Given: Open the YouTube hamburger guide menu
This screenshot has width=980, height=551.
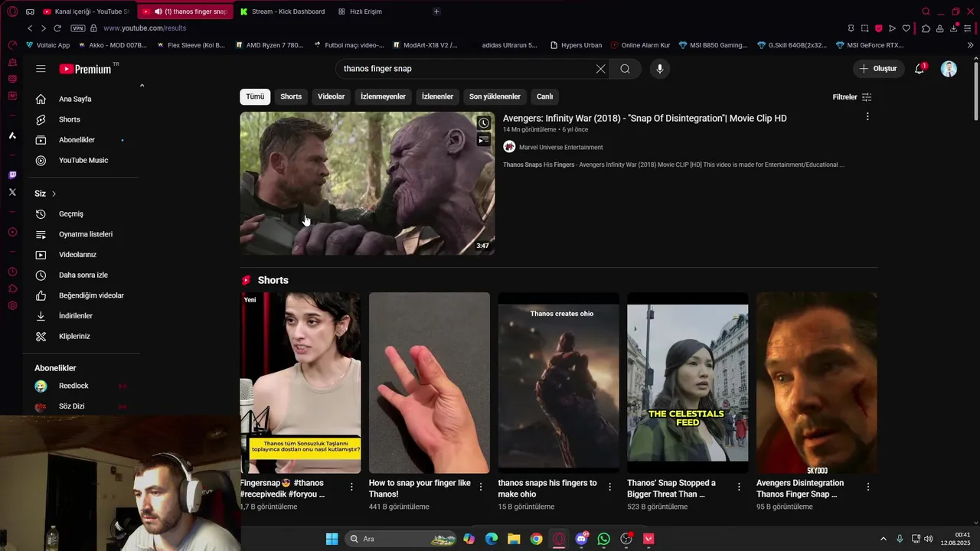Looking at the screenshot, I should 41,69.
